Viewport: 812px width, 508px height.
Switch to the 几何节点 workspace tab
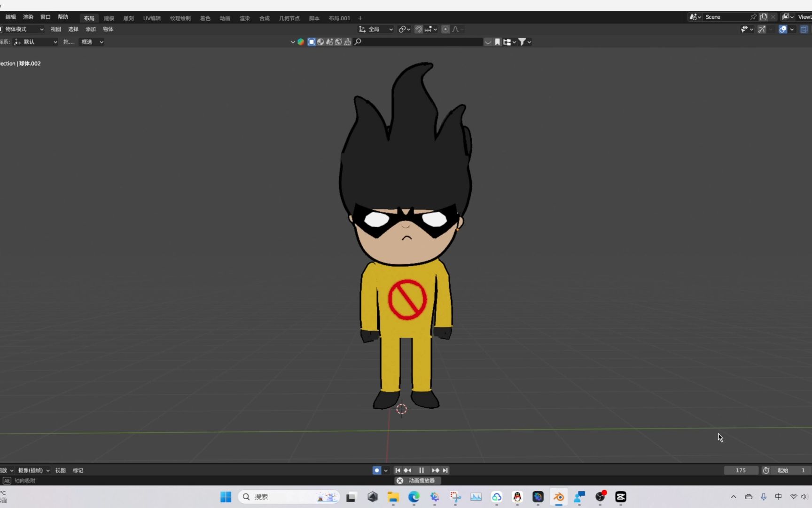(x=289, y=18)
